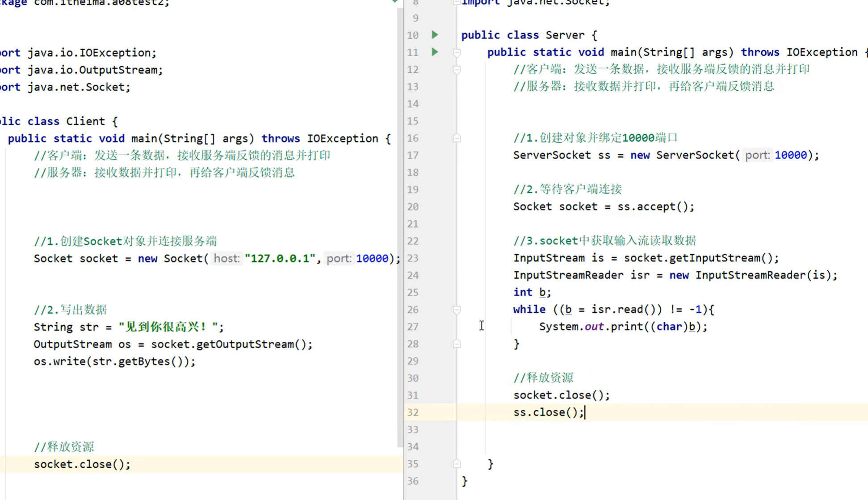The width and height of the screenshot is (868, 500).
Task: Collapse the while loop fold at line 26
Action: coord(457,310)
